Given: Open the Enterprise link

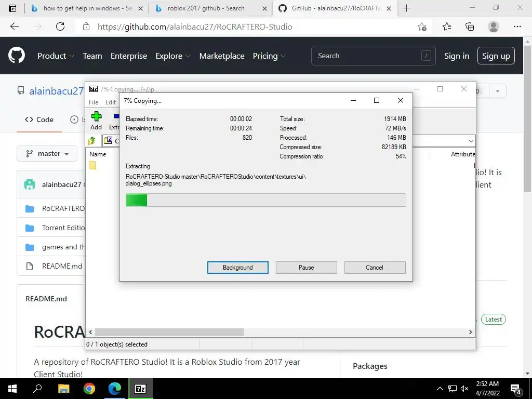Looking at the screenshot, I should tap(129, 56).
